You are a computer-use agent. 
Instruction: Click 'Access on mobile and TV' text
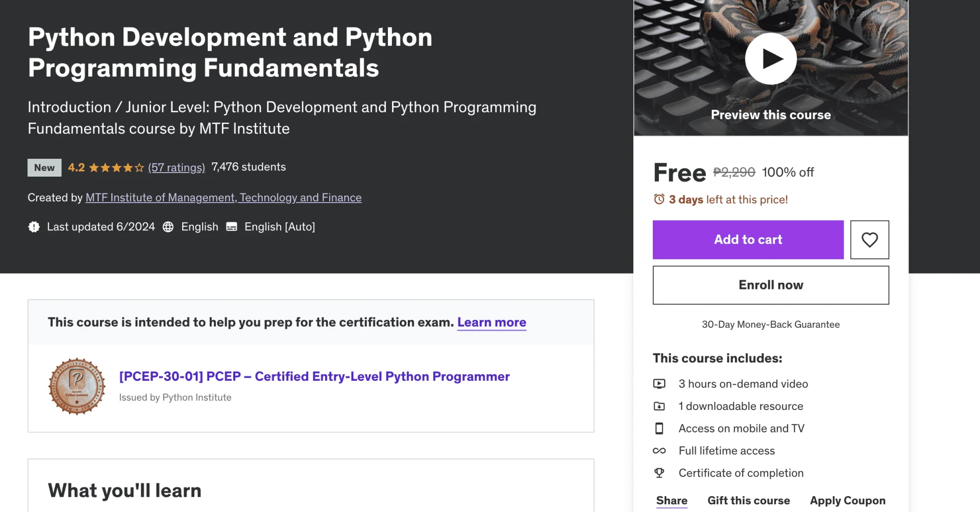pos(742,428)
